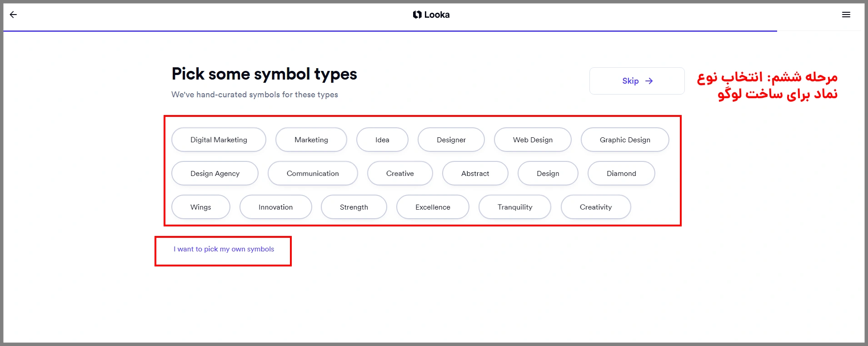Image resolution: width=868 pixels, height=346 pixels.
Task: Click the Looka logo
Action: [431, 15]
